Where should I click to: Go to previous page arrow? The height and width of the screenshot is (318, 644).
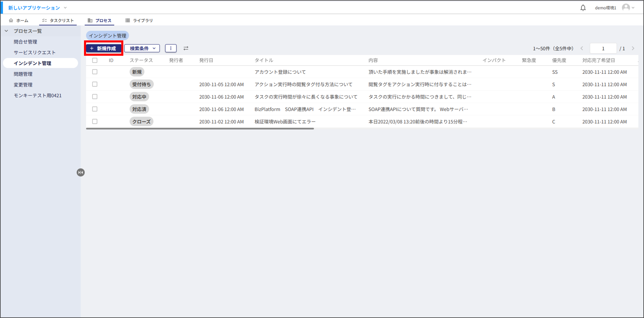click(x=582, y=48)
